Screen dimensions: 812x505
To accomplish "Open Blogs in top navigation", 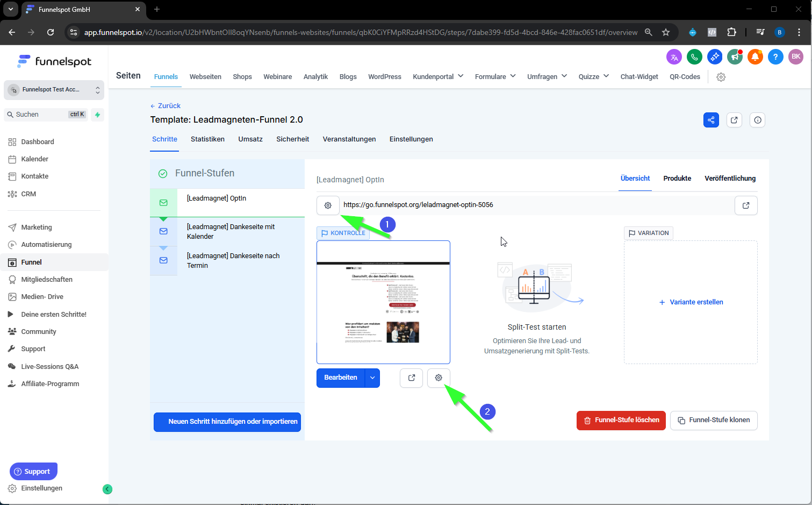I will coord(348,77).
